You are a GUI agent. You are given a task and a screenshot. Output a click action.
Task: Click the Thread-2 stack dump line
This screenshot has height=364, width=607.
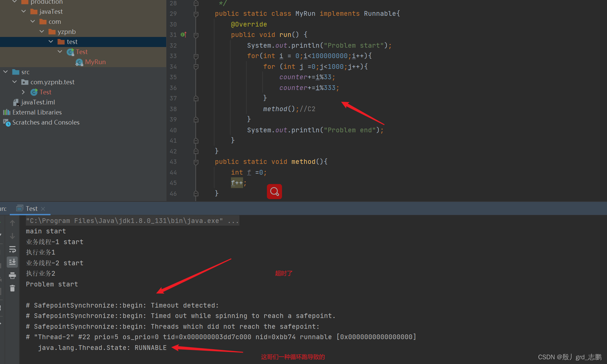click(x=221, y=337)
